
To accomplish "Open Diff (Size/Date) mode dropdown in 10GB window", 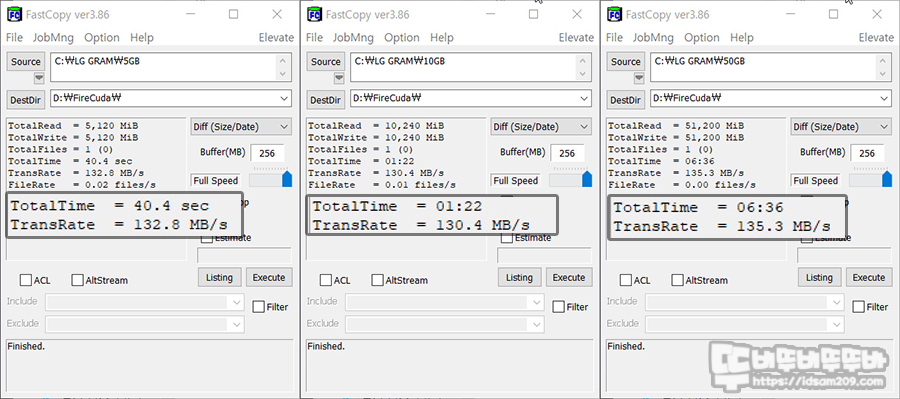I will 541,127.
